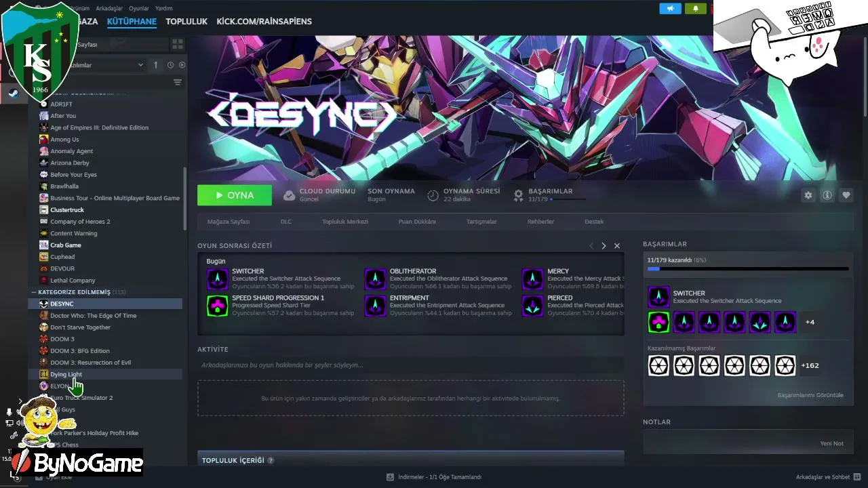868x488 pixels.
Task: Open the DLC tab
Action: pos(286,222)
